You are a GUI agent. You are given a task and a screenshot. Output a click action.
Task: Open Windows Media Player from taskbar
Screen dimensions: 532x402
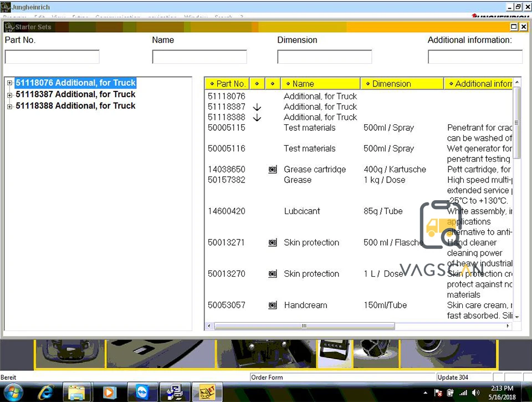[x=109, y=393]
